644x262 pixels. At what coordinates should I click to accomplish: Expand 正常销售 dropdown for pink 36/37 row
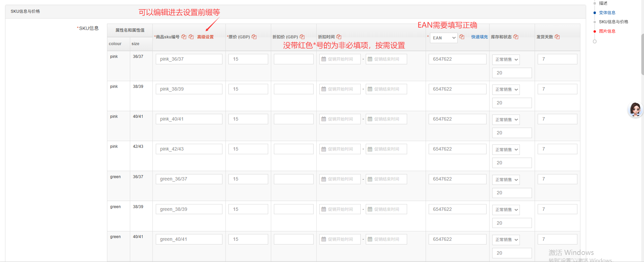click(x=506, y=60)
